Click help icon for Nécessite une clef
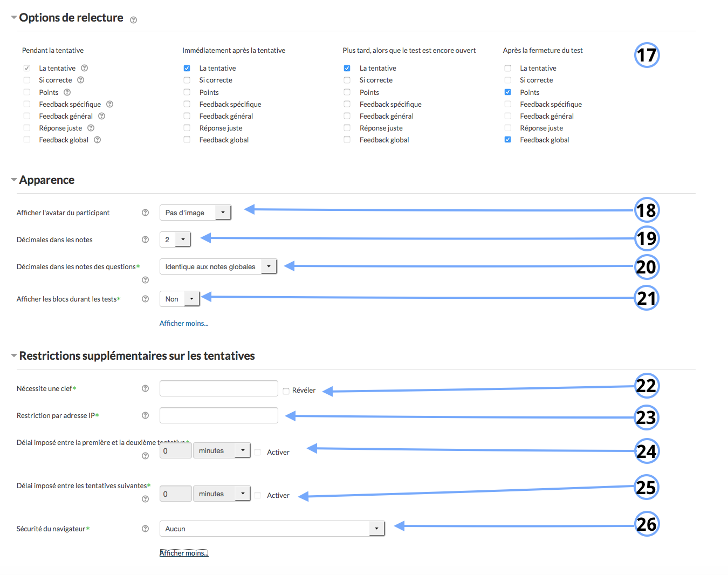Screen dimensions: 728x575 (145, 388)
